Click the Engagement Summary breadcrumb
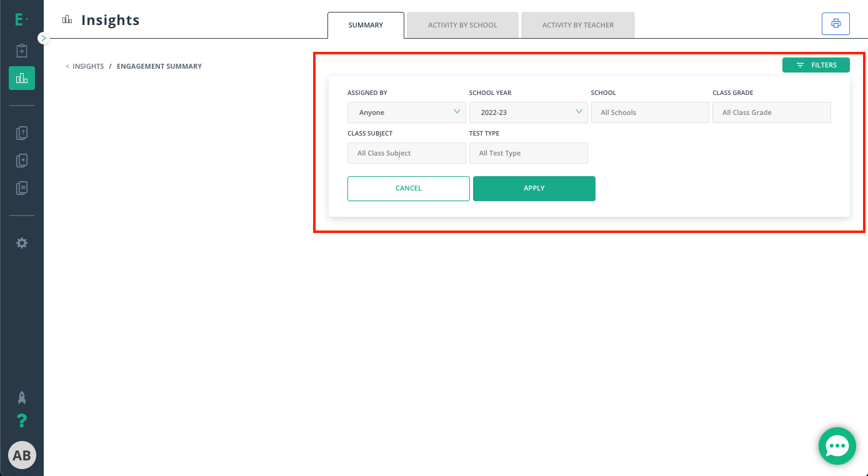Viewport: 868px width, 476px height. coord(159,66)
